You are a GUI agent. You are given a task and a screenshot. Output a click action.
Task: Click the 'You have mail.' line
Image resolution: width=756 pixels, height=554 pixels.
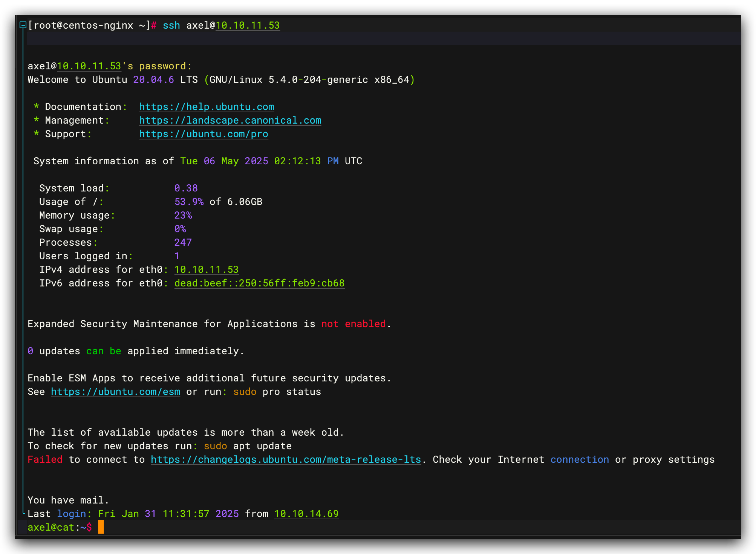click(68, 500)
